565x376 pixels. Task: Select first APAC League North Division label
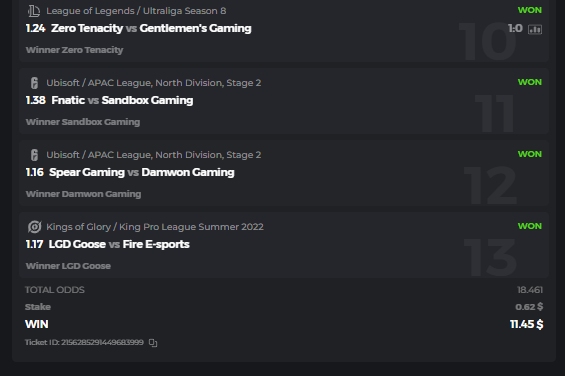[x=154, y=83]
